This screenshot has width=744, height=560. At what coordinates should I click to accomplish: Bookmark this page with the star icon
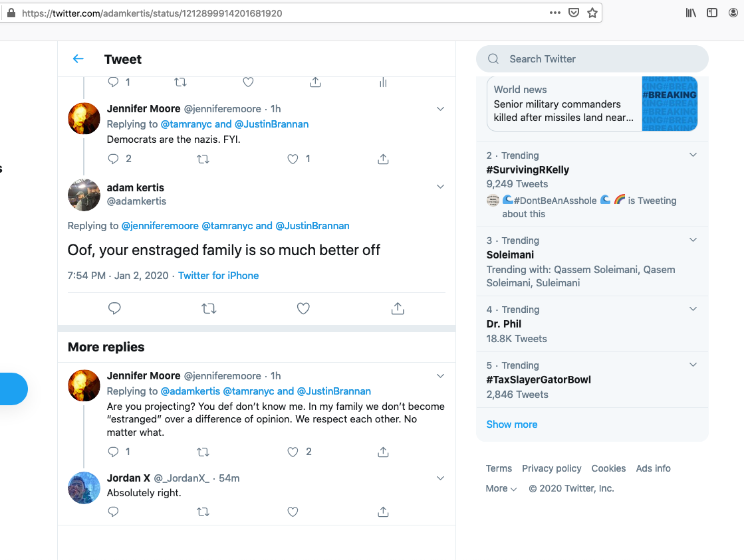point(592,13)
